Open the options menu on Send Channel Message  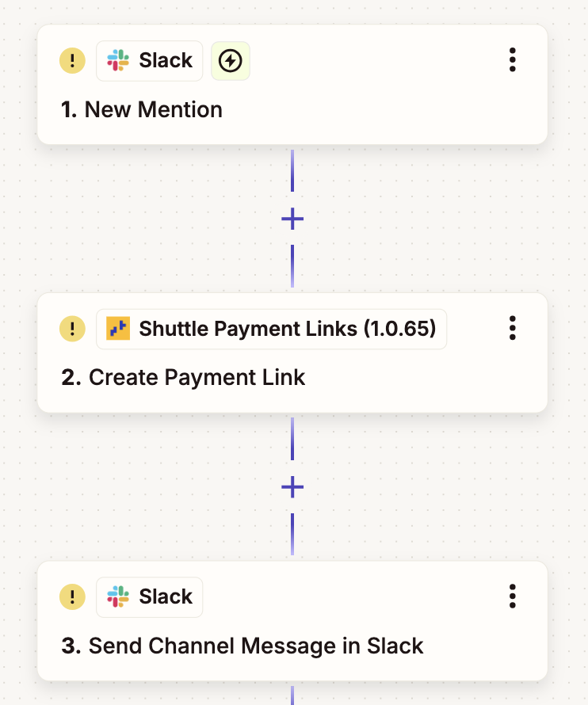(513, 596)
